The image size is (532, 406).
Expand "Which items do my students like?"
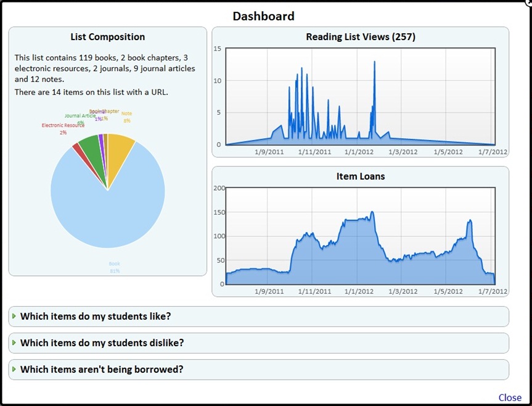(x=96, y=317)
